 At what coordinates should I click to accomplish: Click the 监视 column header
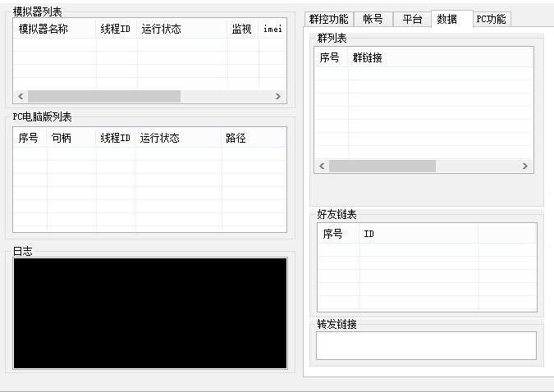coord(242,29)
